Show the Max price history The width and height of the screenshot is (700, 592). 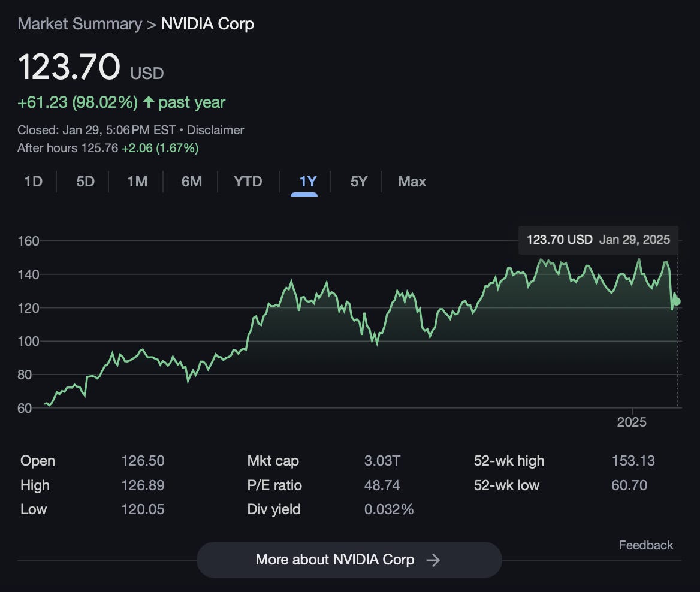(x=412, y=182)
